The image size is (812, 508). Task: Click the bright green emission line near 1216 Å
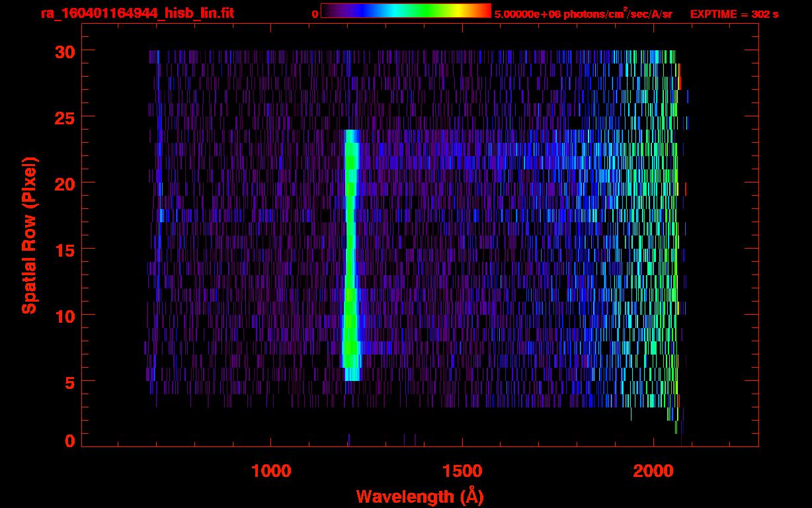tap(350, 255)
